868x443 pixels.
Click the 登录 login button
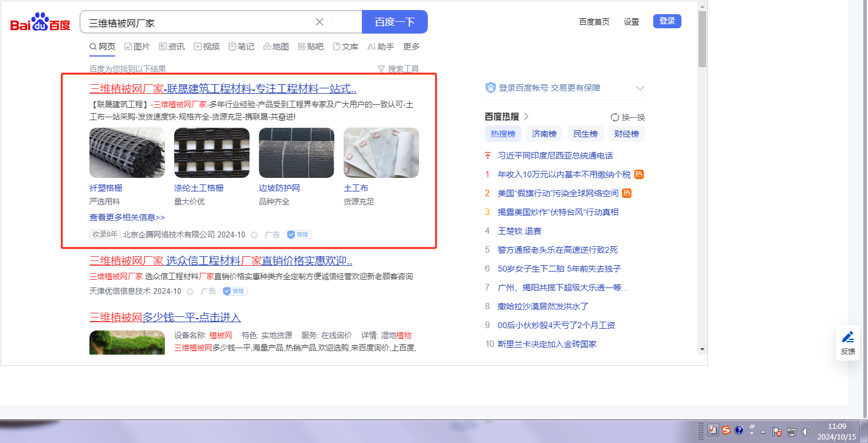(x=667, y=21)
